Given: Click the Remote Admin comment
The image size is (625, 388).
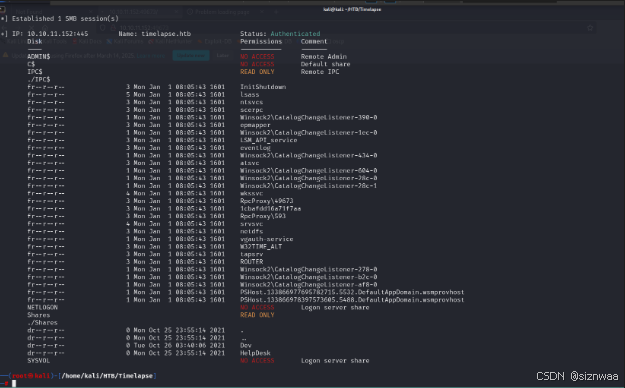Looking at the screenshot, I should point(324,57).
